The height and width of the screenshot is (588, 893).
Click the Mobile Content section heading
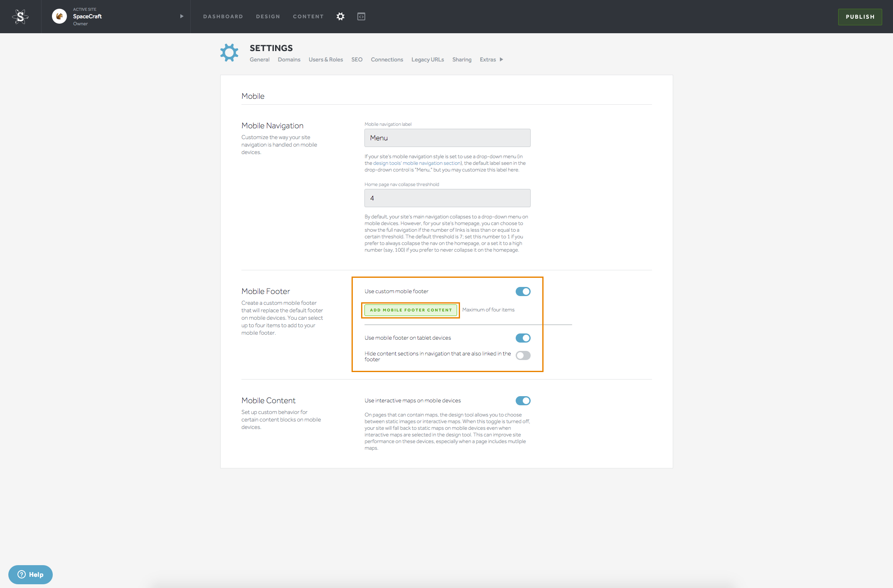point(268,400)
